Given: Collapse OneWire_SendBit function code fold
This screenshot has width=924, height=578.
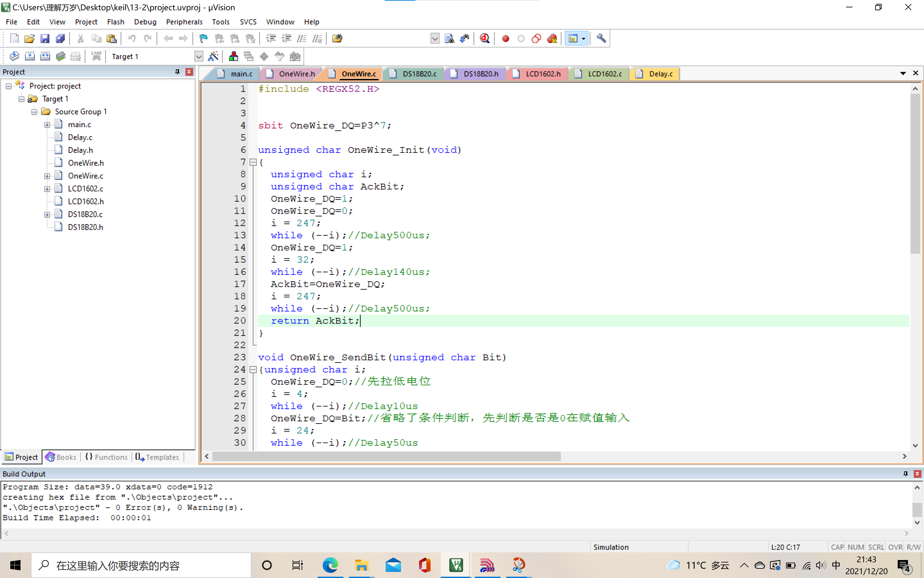Looking at the screenshot, I should click(253, 370).
